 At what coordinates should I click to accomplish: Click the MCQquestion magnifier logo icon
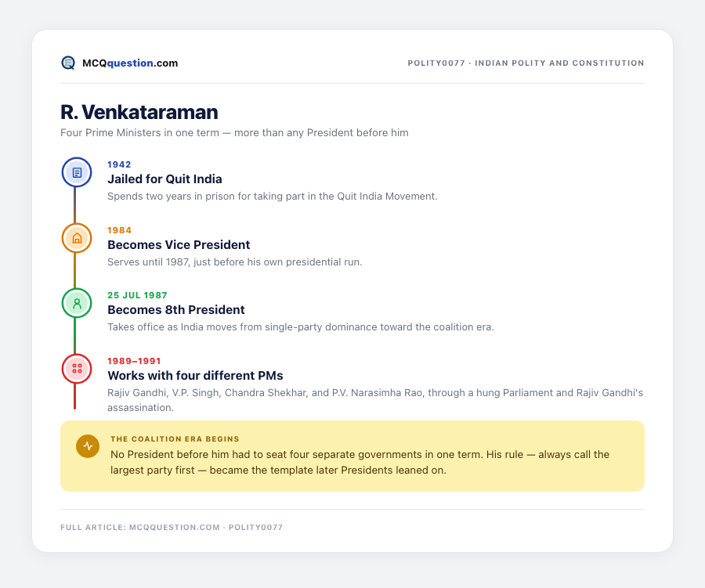[68, 63]
